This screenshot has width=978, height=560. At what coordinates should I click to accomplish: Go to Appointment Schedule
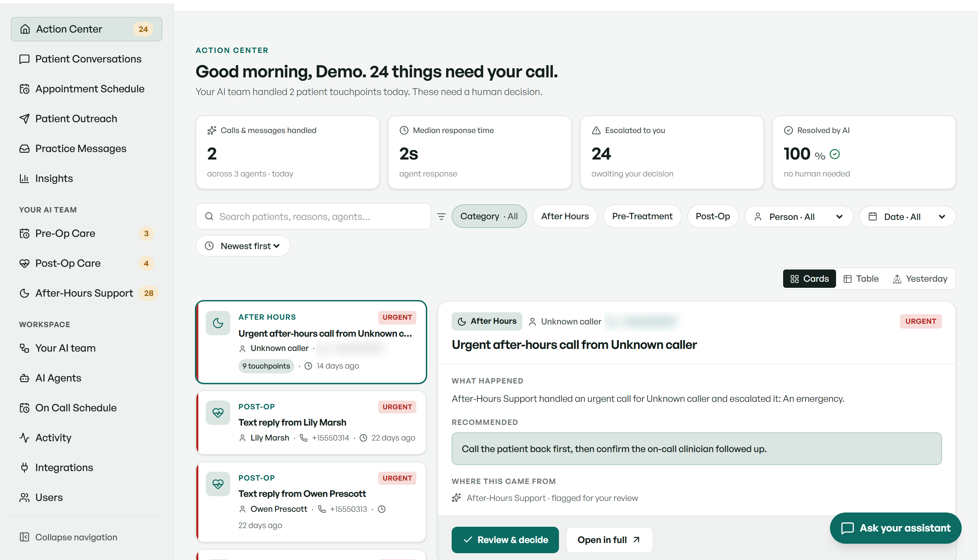pos(86,89)
